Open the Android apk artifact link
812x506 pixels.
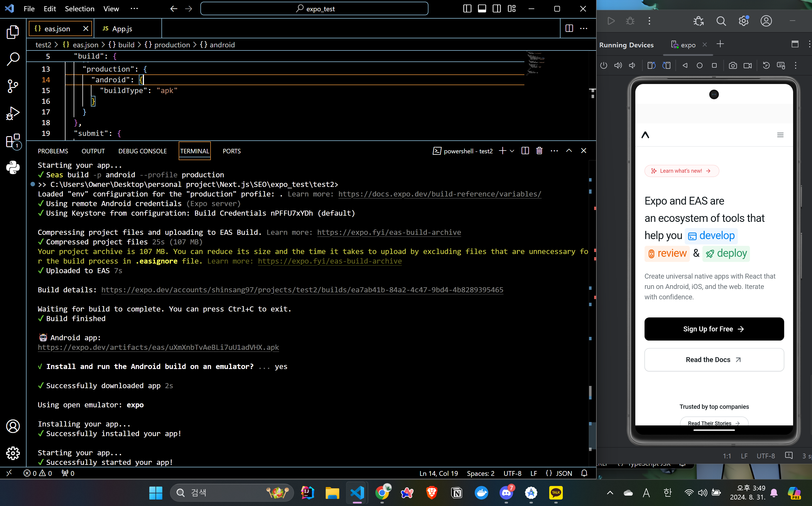[x=158, y=347]
